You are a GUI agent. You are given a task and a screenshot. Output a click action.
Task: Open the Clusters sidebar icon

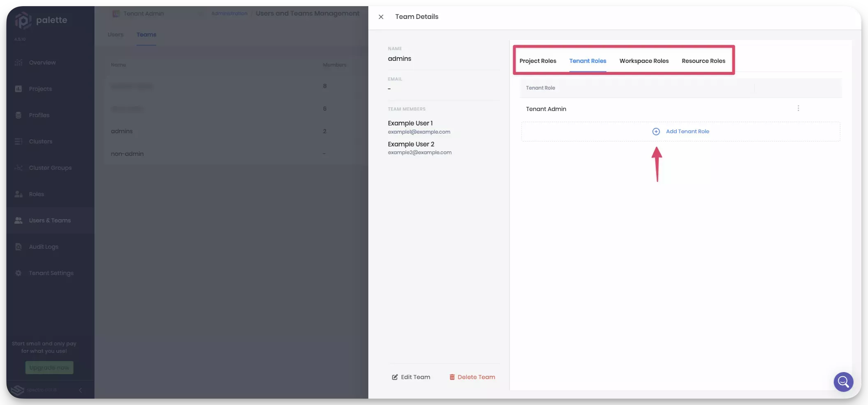click(19, 141)
